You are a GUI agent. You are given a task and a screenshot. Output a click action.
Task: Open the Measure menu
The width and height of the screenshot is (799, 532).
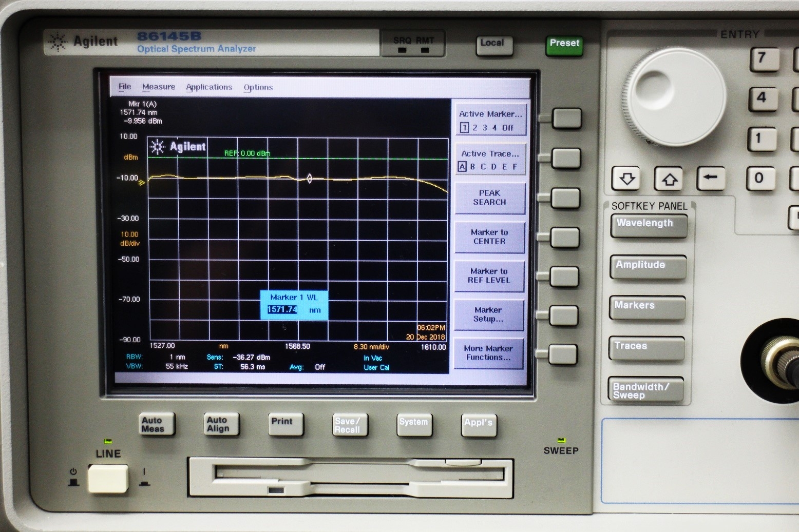pos(159,87)
